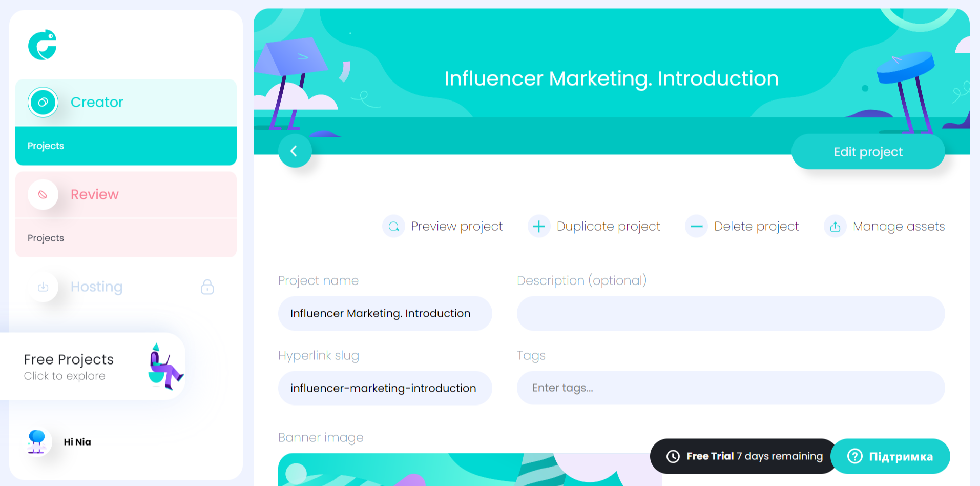This screenshot has width=980, height=486.
Task: Click the chameleon app logo
Action: click(x=43, y=45)
